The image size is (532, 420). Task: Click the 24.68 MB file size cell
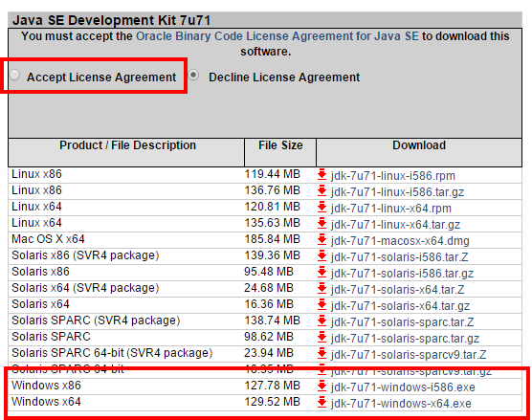pyautogui.click(x=269, y=288)
